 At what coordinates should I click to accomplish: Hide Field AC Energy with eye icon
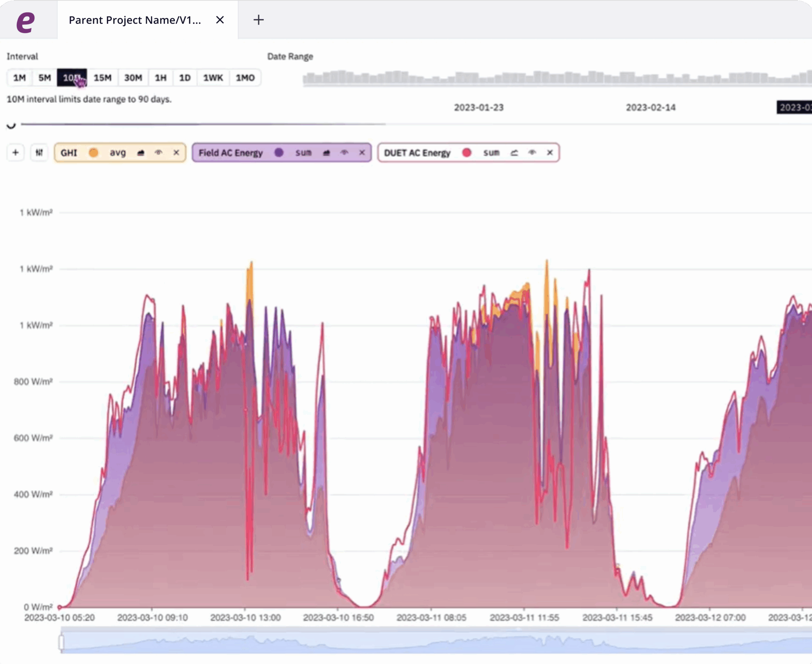click(x=344, y=153)
